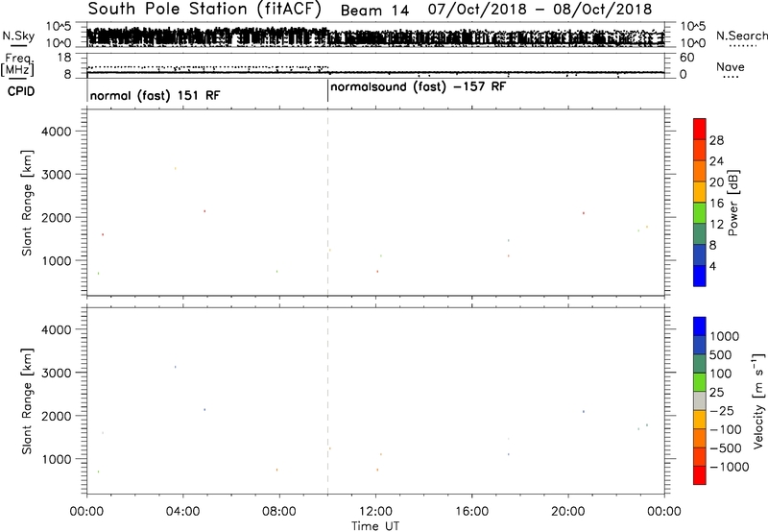This screenshot has height=532, width=768.
Task: Click the red -1000 m/s velocity swatch
Action: (700, 475)
